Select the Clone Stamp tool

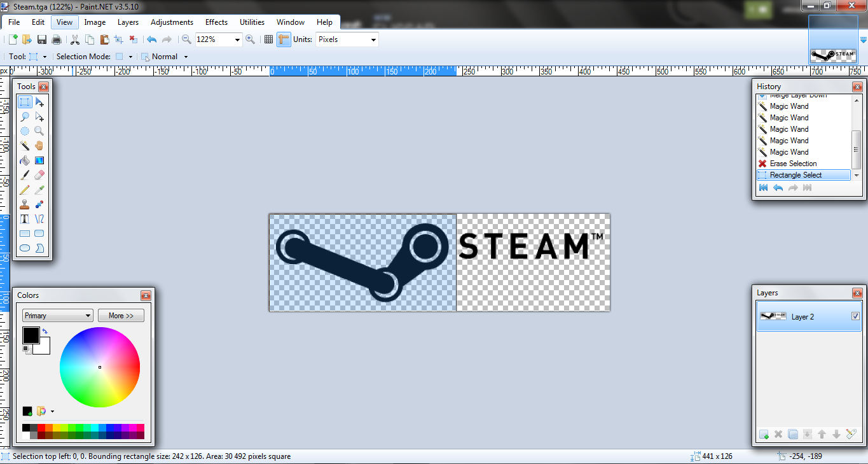[25, 204]
